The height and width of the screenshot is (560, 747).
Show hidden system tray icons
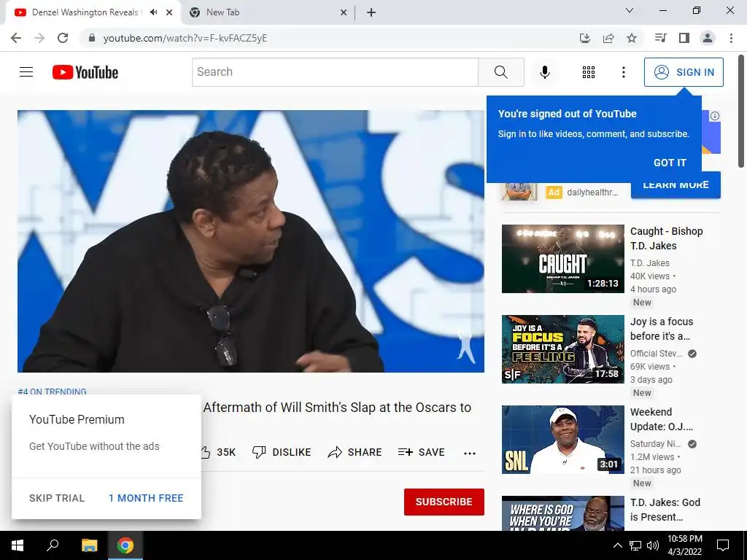coord(617,545)
